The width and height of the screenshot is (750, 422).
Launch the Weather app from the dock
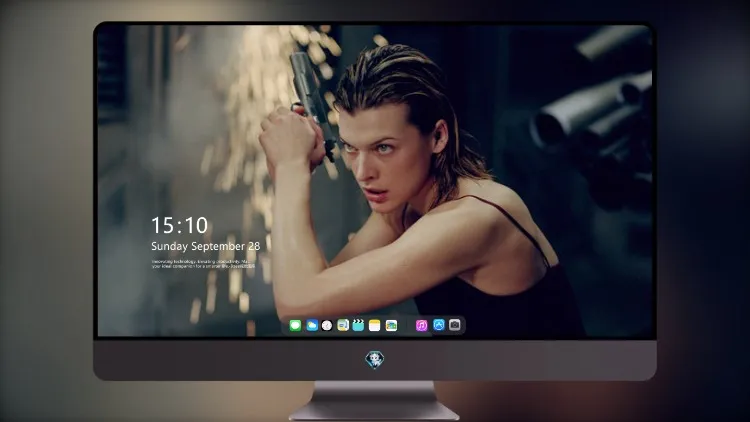pos(312,325)
